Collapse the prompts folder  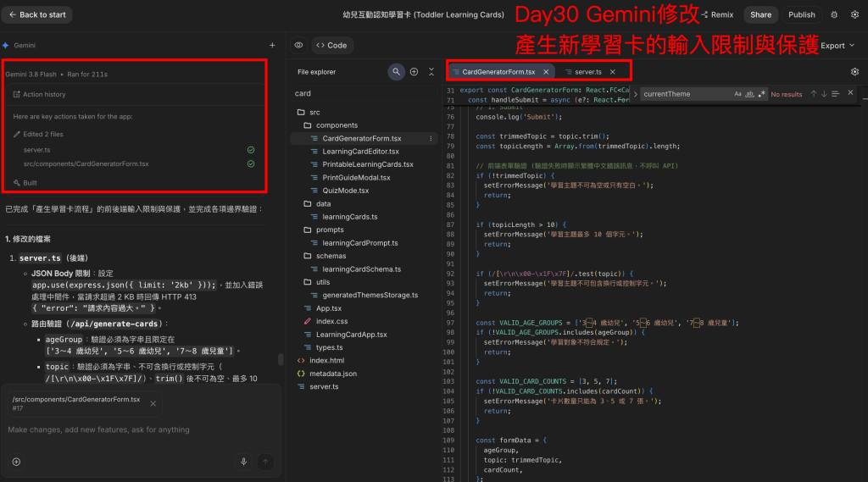point(325,230)
